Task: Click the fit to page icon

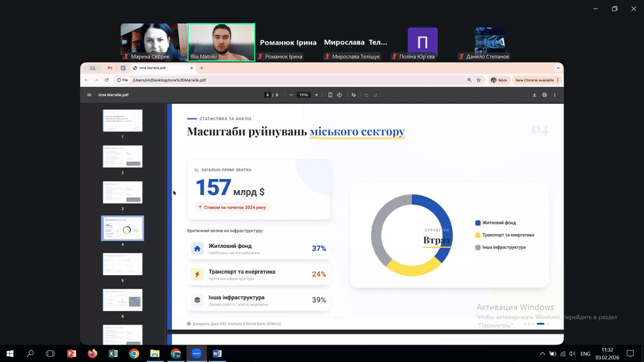Action: [x=330, y=95]
